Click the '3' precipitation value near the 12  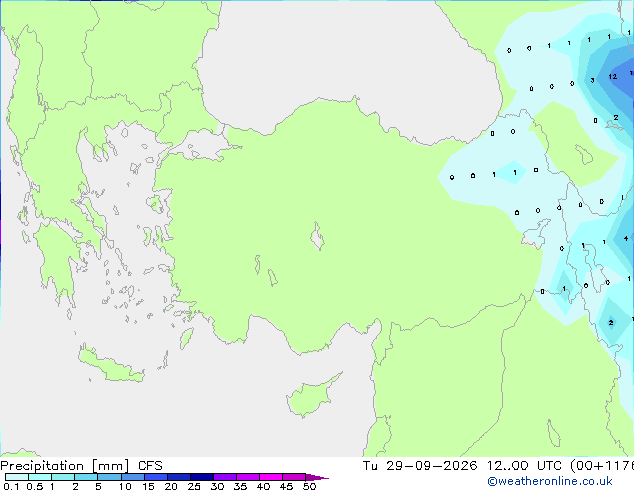pyautogui.click(x=592, y=80)
